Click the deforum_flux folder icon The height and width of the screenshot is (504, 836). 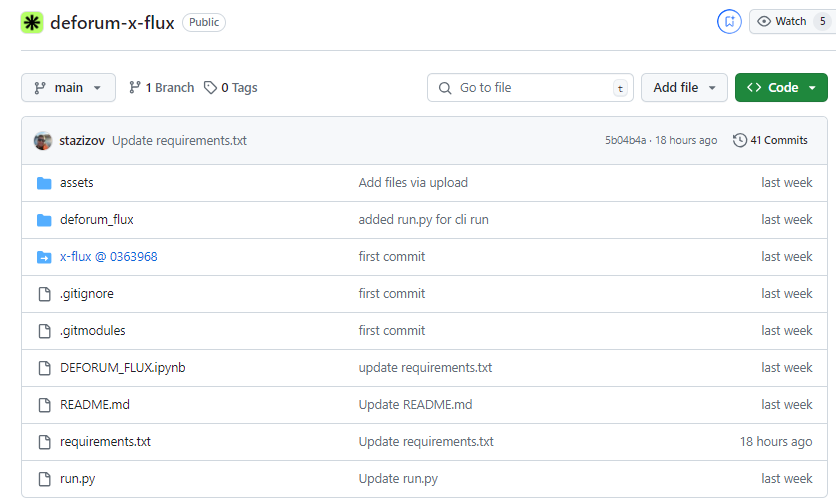(44, 220)
